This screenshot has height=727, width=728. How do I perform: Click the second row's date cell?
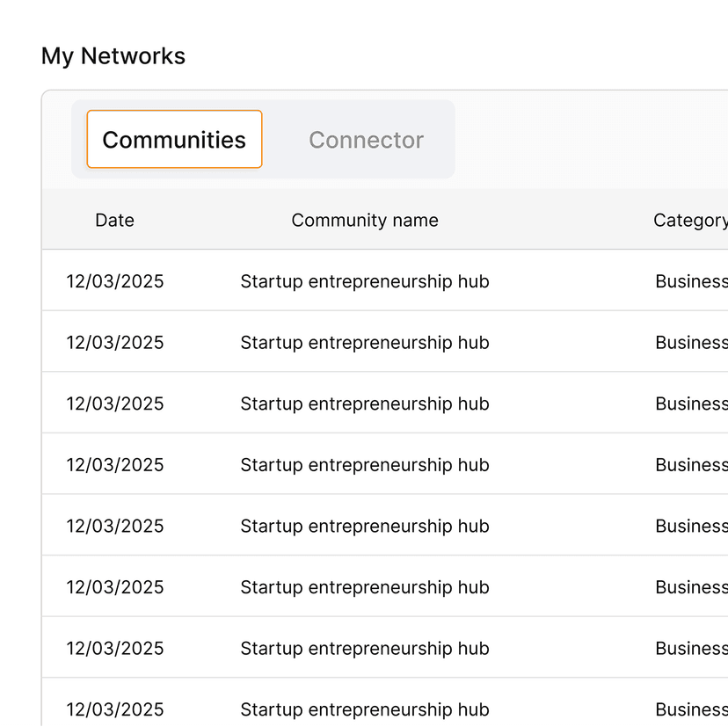tap(115, 343)
